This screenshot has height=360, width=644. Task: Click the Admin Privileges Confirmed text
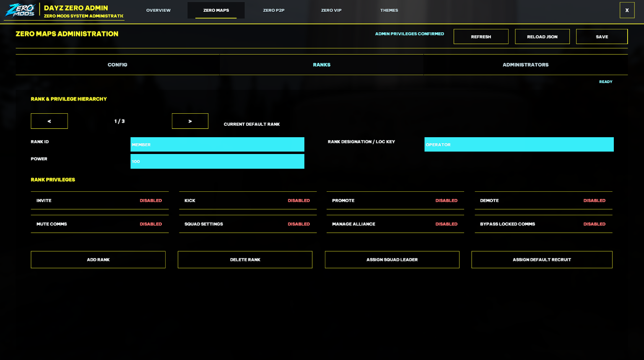[410, 34]
